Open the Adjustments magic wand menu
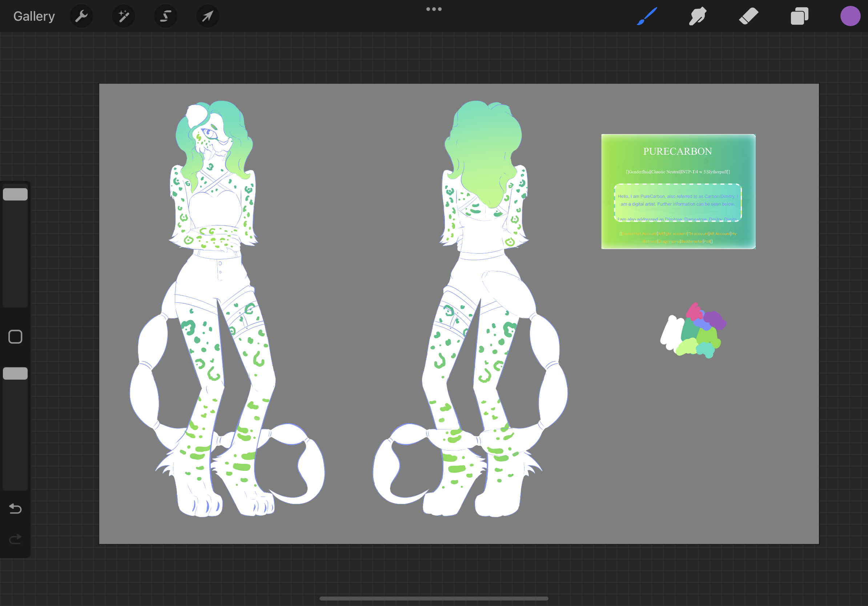The image size is (868, 606). click(124, 16)
